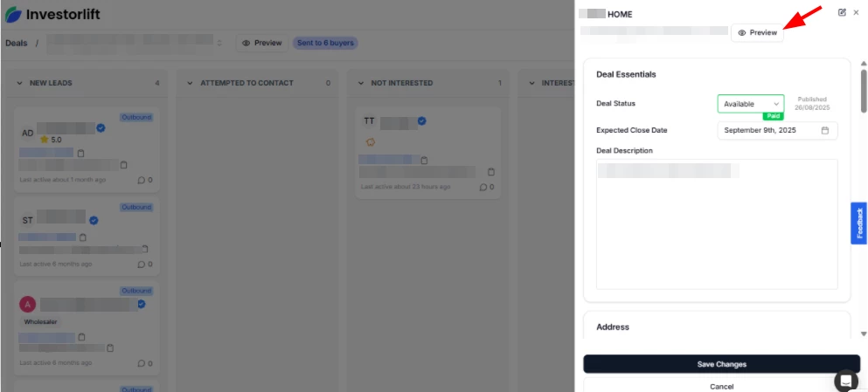Open the deal selector arrows beside the breadcrumb
The image size is (868, 392).
pyautogui.click(x=219, y=43)
